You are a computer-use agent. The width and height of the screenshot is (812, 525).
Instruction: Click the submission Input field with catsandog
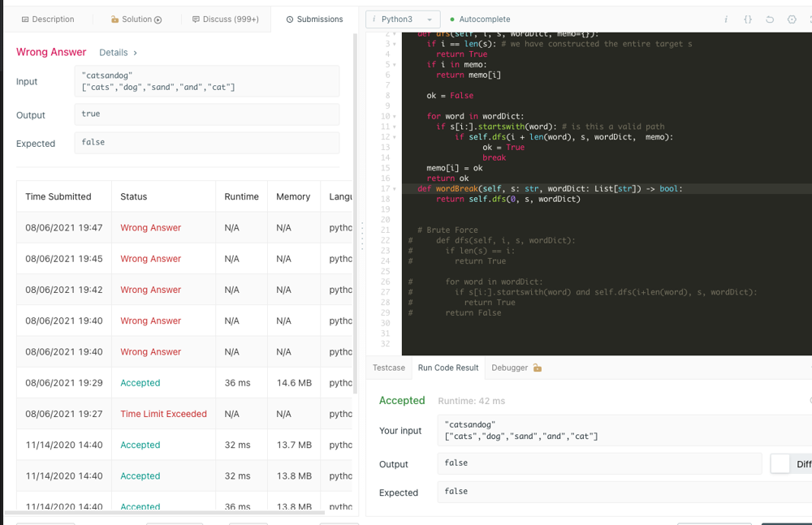(206, 81)
